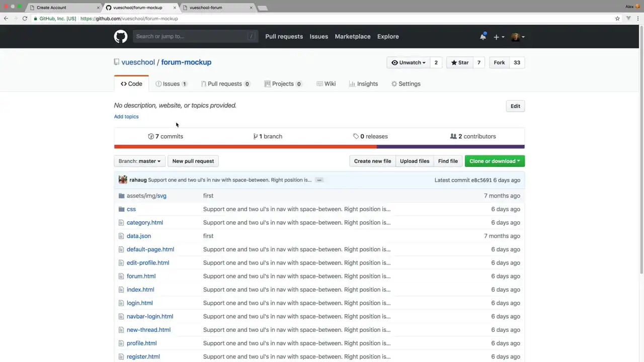Viewport: 644px width, 362px height.
Task: View the 7 commits link
Action: [x=166, y=136]
